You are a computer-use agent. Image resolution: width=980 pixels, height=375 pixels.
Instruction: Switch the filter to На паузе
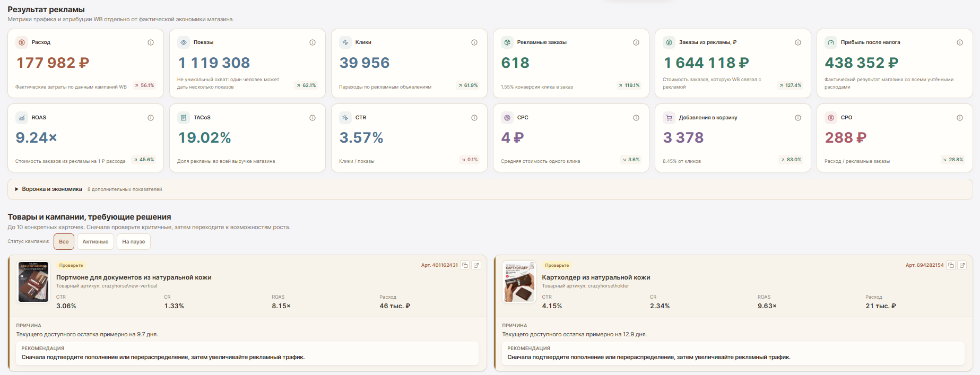[134, 242]
